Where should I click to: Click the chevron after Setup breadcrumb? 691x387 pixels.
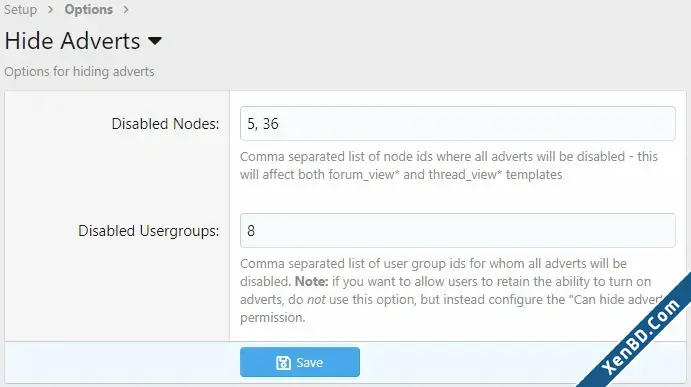tap(51, 10)
